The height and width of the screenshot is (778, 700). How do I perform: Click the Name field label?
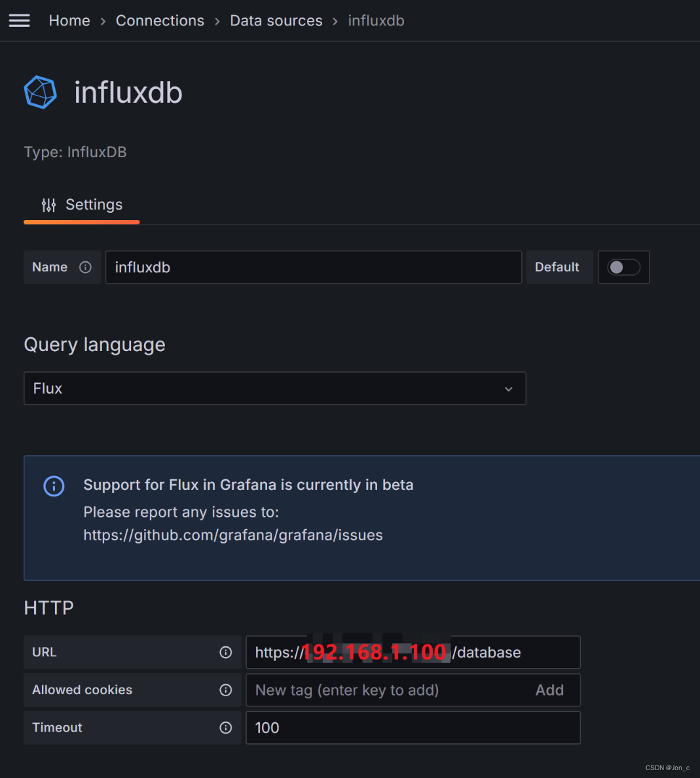(50, 267)
